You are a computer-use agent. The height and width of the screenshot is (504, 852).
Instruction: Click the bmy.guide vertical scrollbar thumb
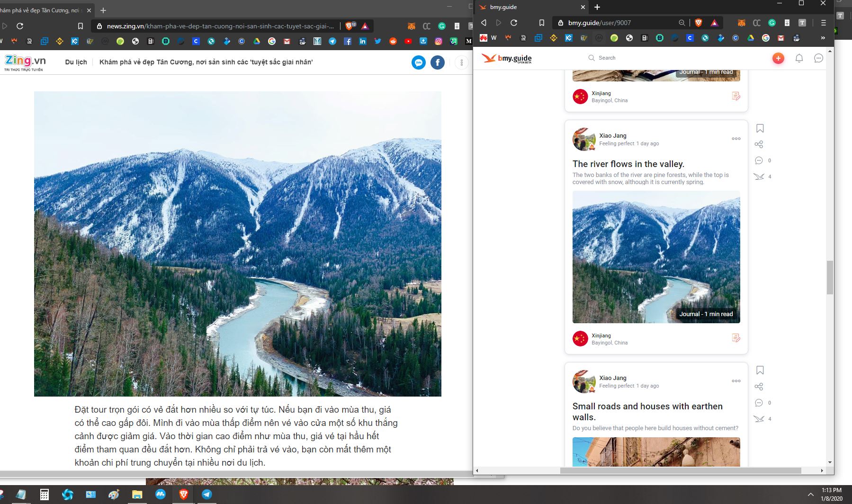(x=830, y=277)
